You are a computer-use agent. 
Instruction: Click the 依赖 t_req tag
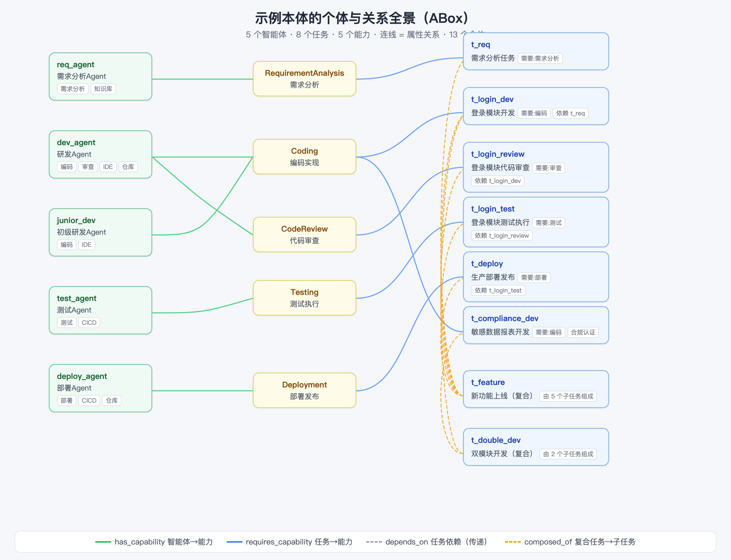click(x=570, y=113)
